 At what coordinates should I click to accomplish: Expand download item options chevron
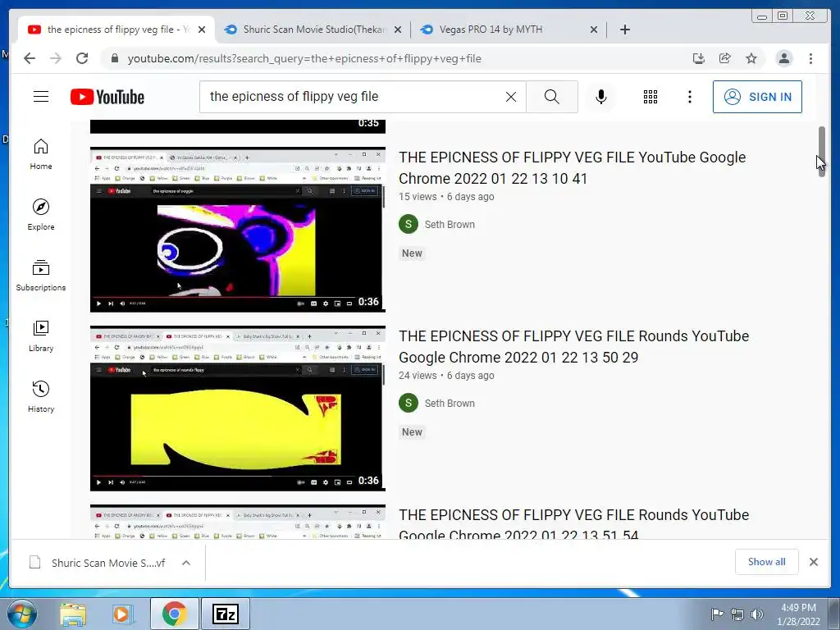click(186, 563)
